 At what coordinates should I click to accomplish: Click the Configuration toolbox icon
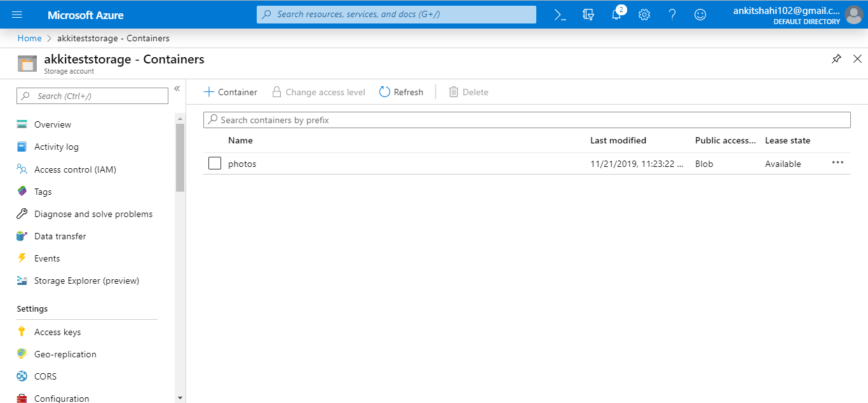pyautogui.click(x=22, y=399)
